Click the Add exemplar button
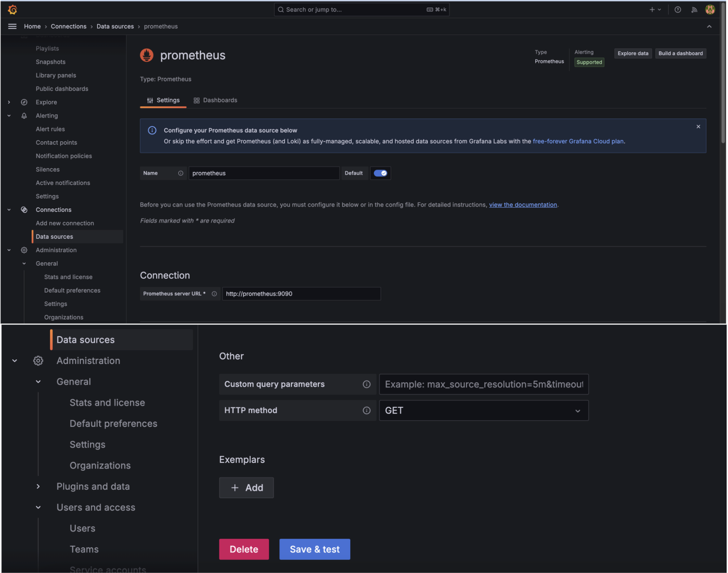The image size is (728, 573). point(246,488)
